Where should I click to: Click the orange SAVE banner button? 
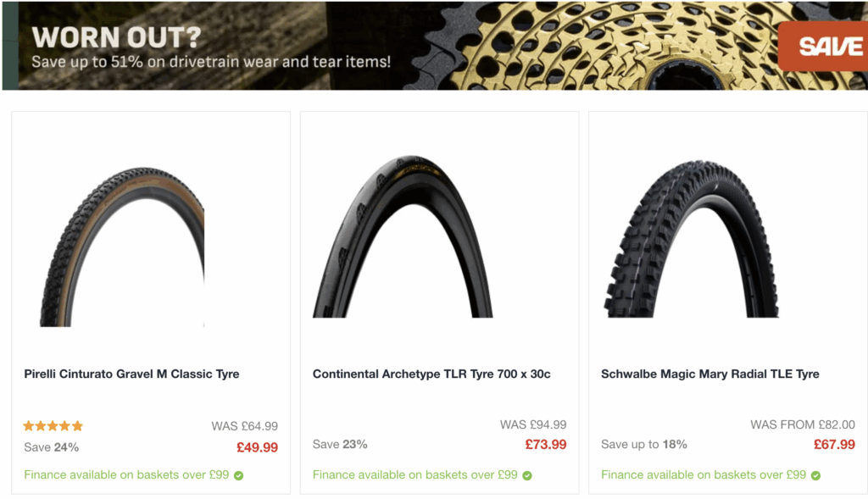pos(822,47)
